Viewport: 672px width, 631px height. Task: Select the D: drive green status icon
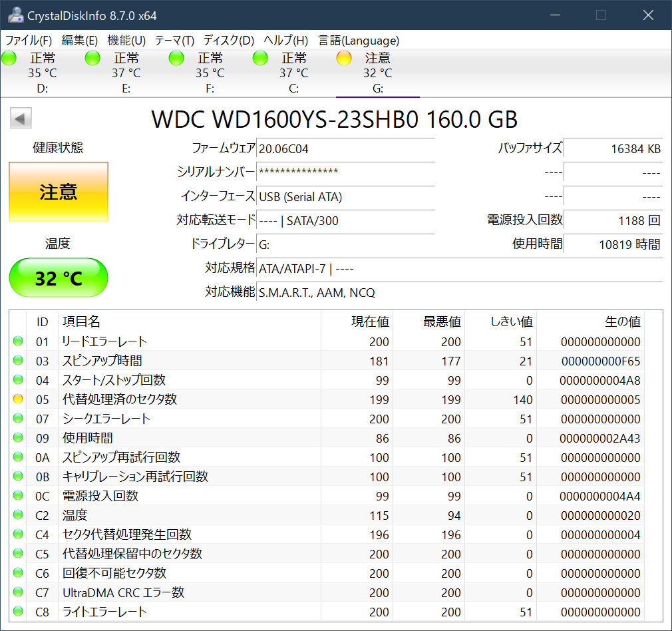tap(9, 59)
